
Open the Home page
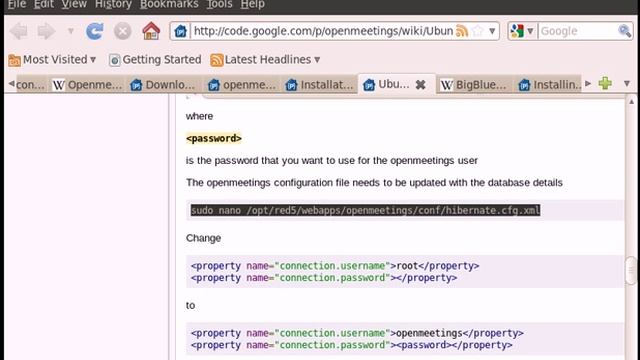(151, 31)
